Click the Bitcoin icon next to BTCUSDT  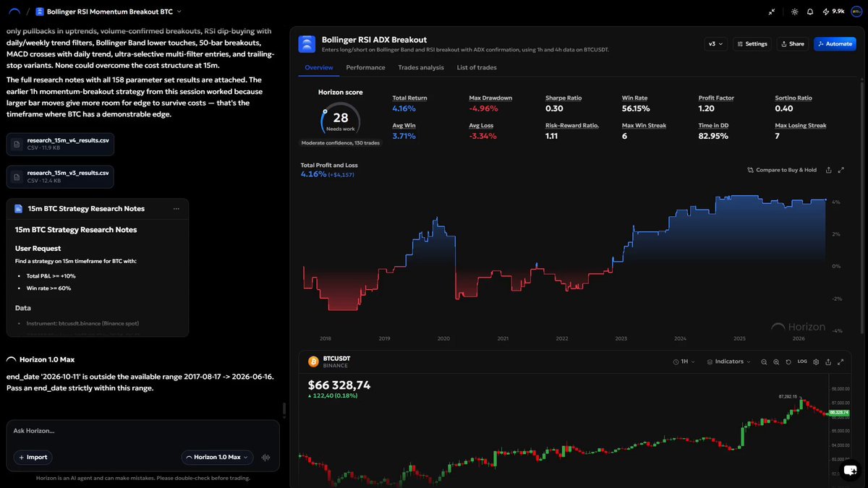[314, 361]
